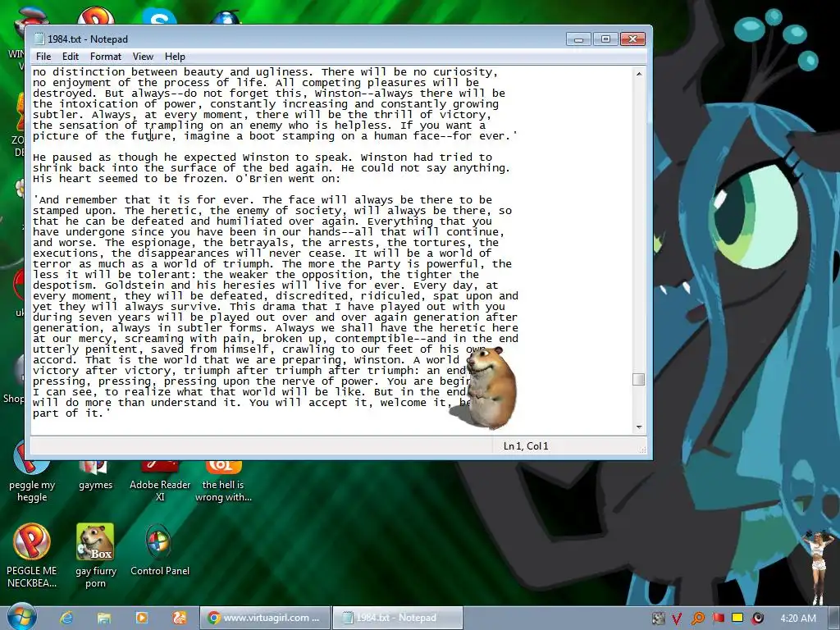The width and height of the screenshot is (840, 630).
Task: Maximize the Notepad window
Action: (605, 39)
